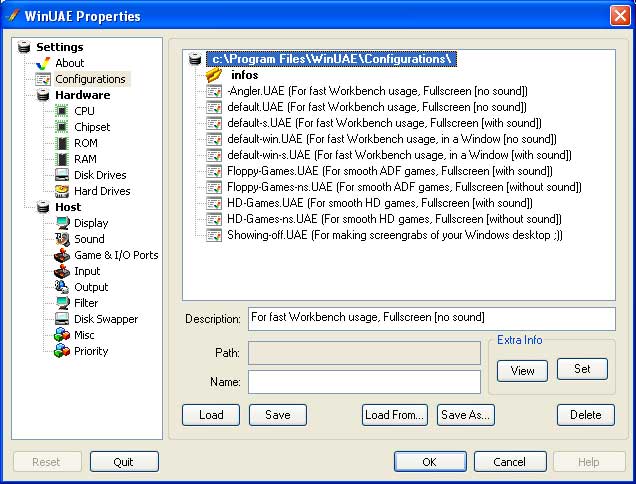Click the HD-Games.UAE config file icon

(214, 203)
